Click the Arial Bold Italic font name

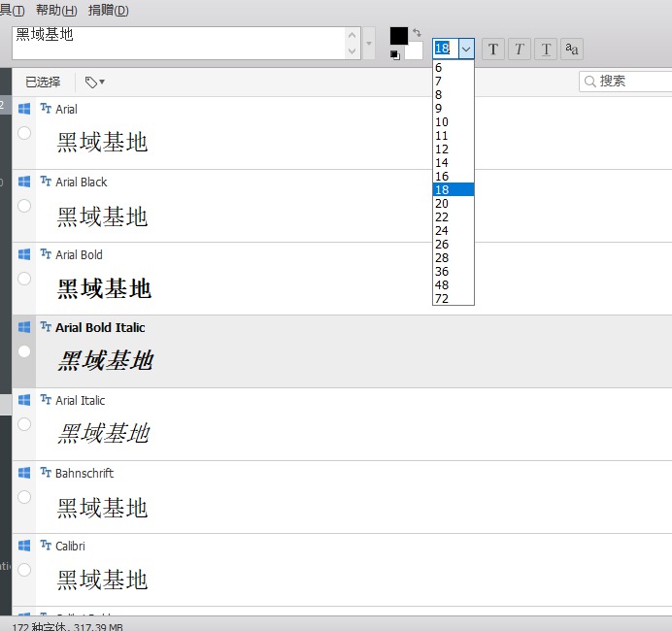(x=100, y=328)
